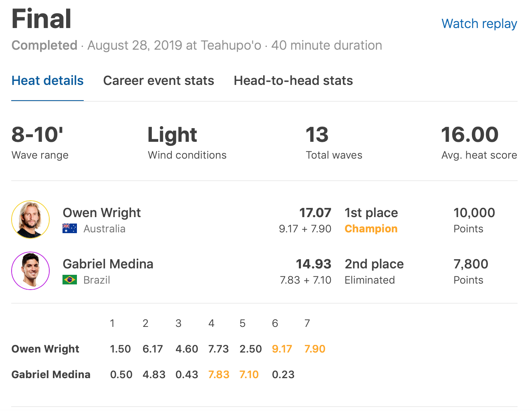Click the Brazil flag icon

(x=70, y=280)
